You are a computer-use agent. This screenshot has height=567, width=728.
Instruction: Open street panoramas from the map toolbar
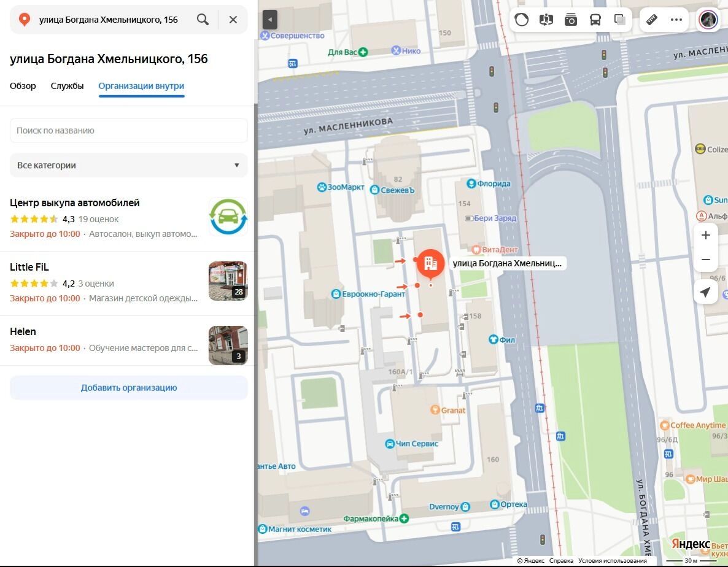click(546, 20)
